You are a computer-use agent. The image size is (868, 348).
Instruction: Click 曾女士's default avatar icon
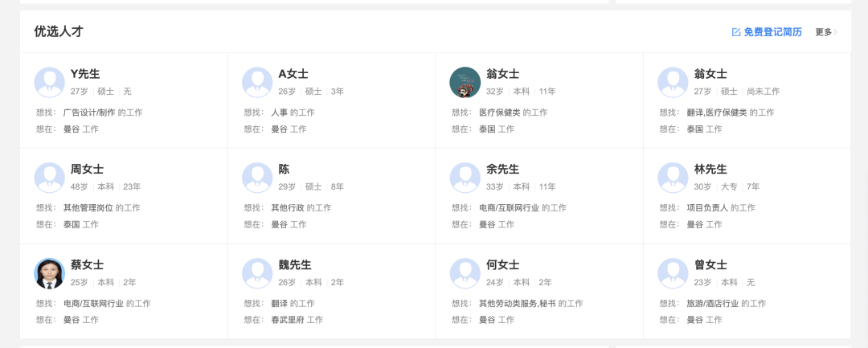tap(673, 273)
